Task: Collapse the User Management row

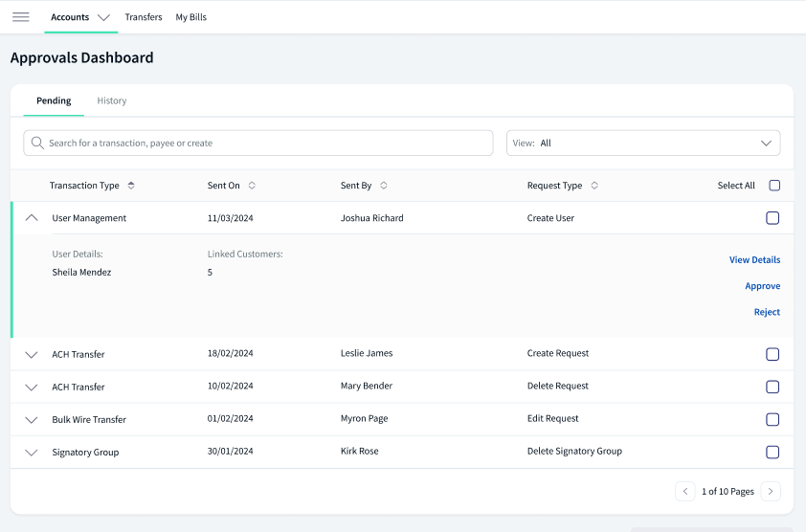Action: click(x=32, y=218)
